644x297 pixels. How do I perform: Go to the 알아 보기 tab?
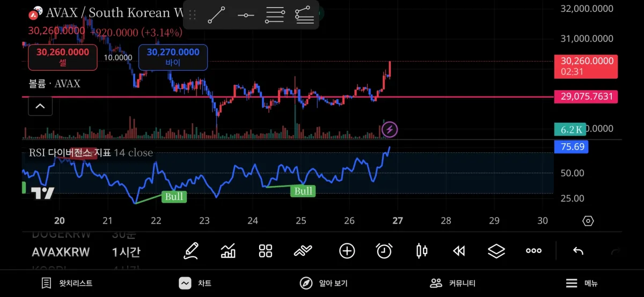324,283
